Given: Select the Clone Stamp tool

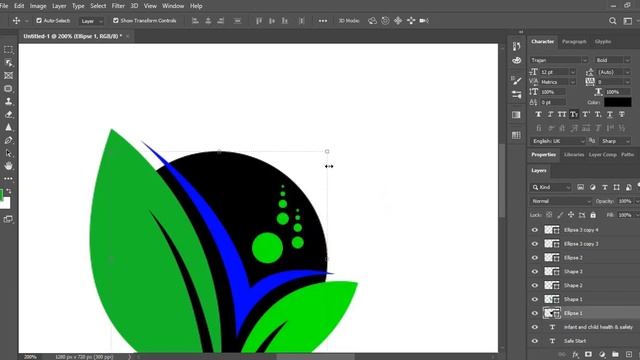Looking at the screenshot, I should [x=8, y=101].
